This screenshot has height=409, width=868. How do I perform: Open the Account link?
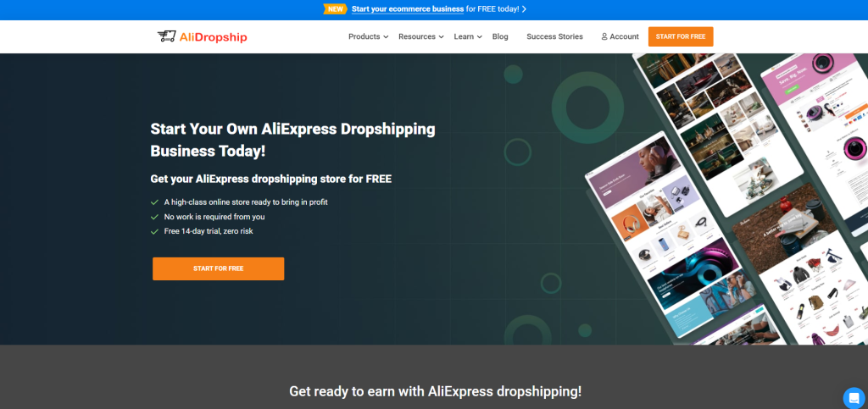[x=620, y=36]
